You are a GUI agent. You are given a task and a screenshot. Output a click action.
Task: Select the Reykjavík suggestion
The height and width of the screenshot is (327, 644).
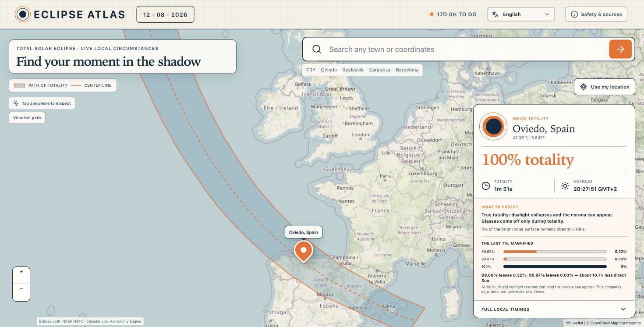(x=353, y=70)
